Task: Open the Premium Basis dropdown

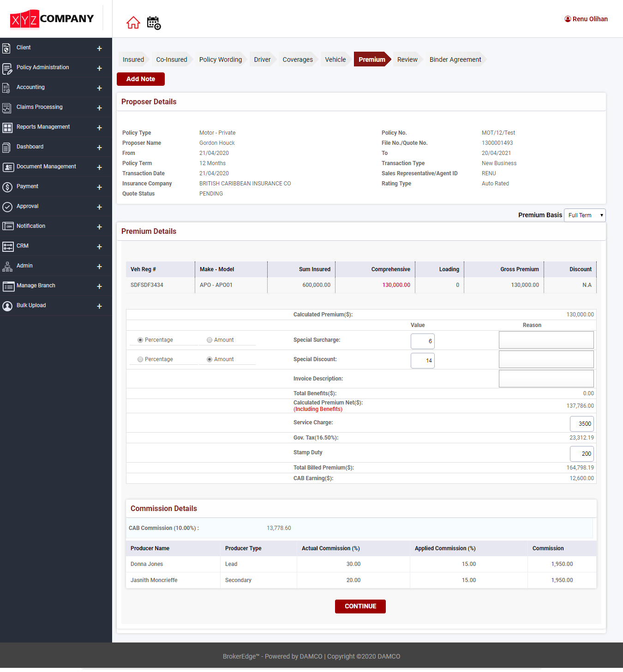Action: point(585,215)
